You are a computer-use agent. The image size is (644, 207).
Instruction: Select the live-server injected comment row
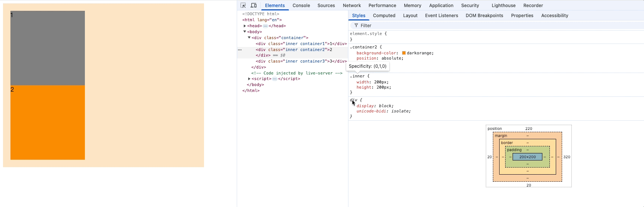[x=297, y=73]
